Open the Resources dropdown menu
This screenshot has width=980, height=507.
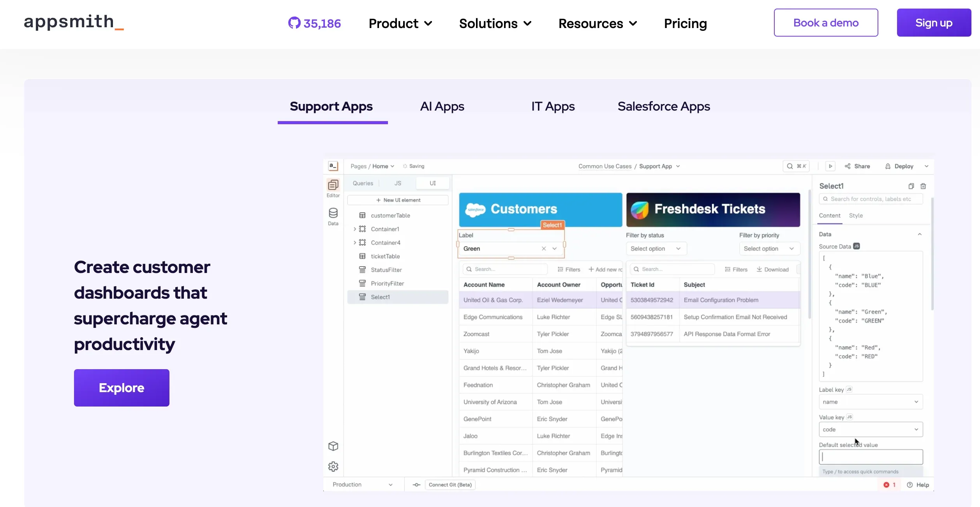click(598, 23)
